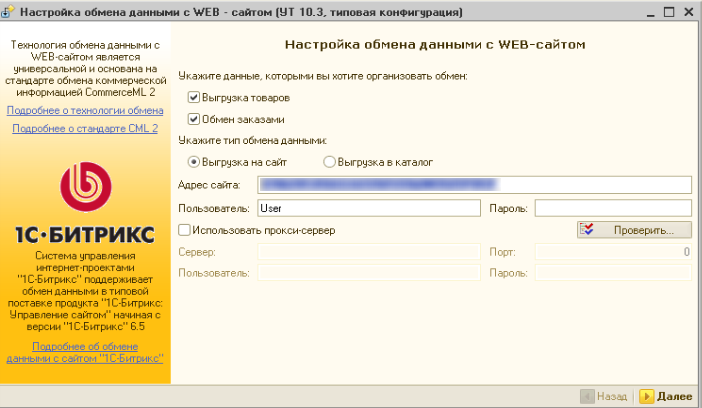
Task: Click the Назад button
Action: 604,397
